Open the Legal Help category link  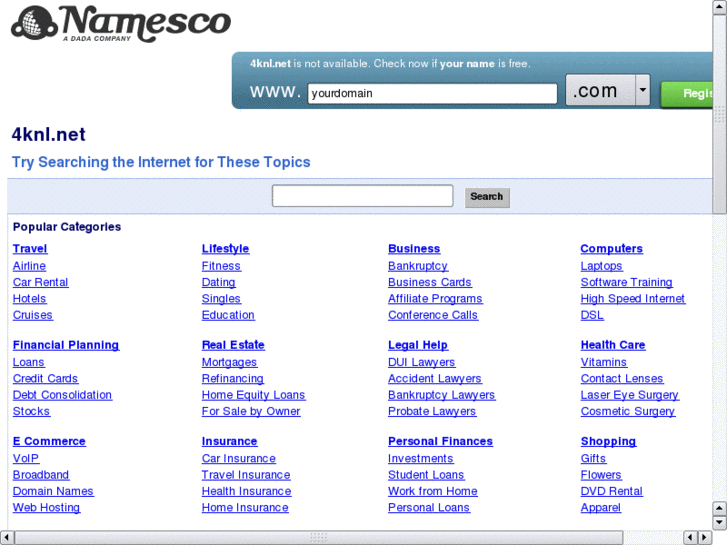[x=418, y=345]
